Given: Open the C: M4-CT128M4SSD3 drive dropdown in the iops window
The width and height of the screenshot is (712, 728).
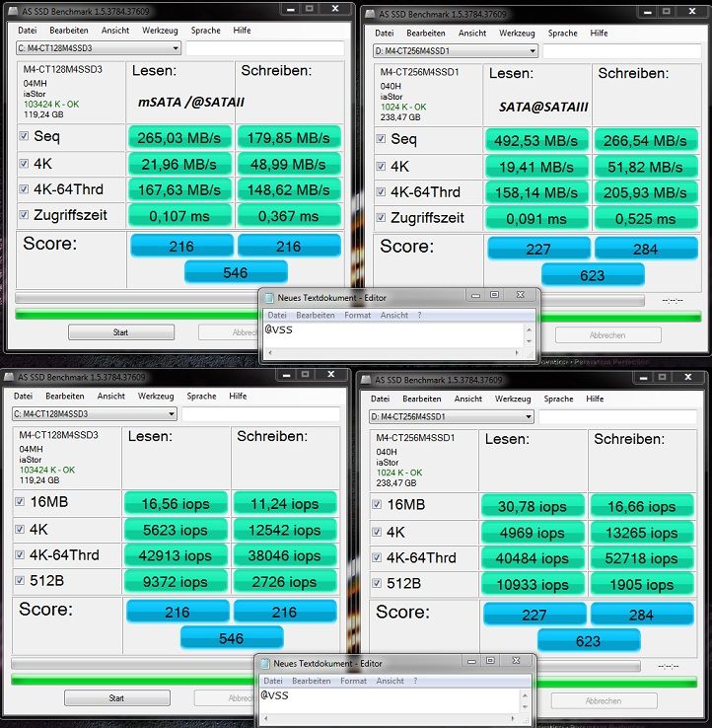Looking at the screenshot, I should click(x=95, y=413).
